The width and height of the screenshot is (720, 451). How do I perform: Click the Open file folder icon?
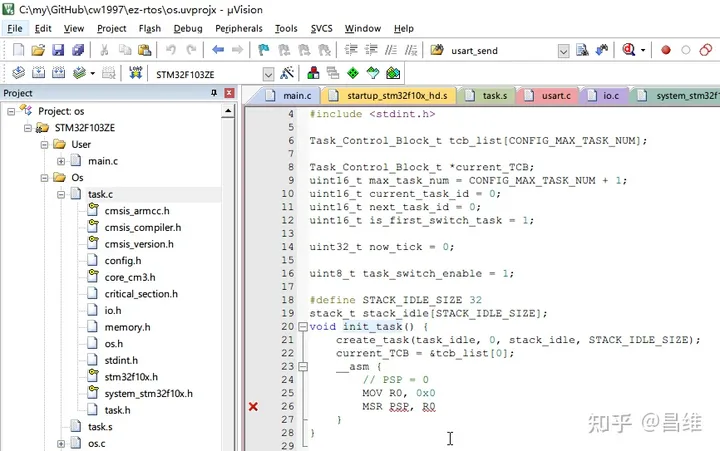click(x=38, y=50)
